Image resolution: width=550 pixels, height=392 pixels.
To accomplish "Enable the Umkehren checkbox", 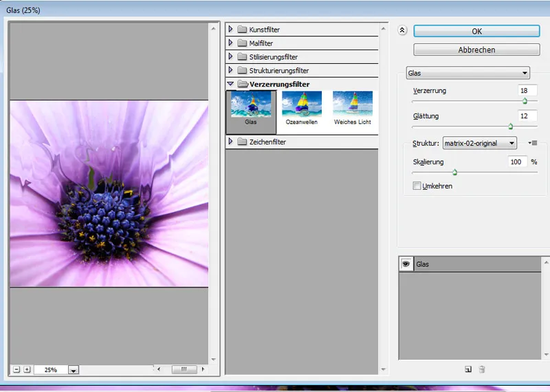I will [417, 186].
